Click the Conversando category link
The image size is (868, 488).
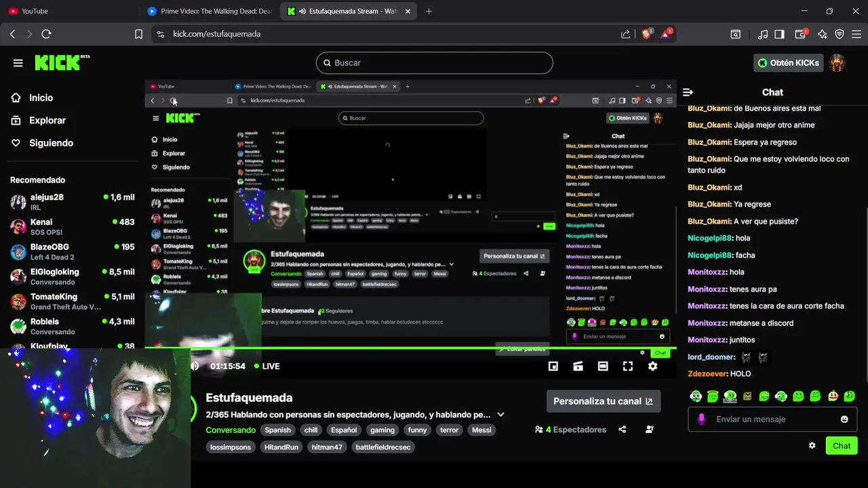click(x=231, y=430)
